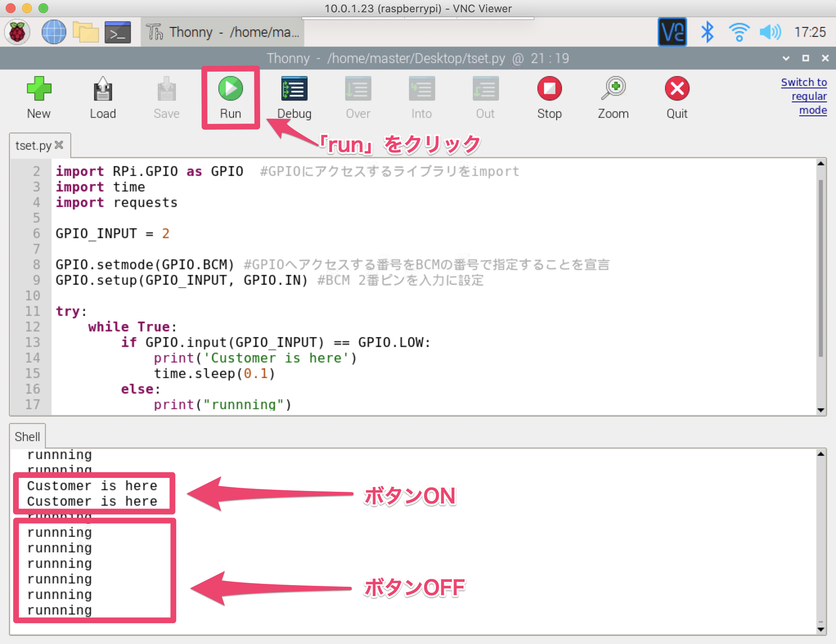Viewport: 836px width, 644px height.
Task: Close the tset.py tab
Action: [59, 145]
